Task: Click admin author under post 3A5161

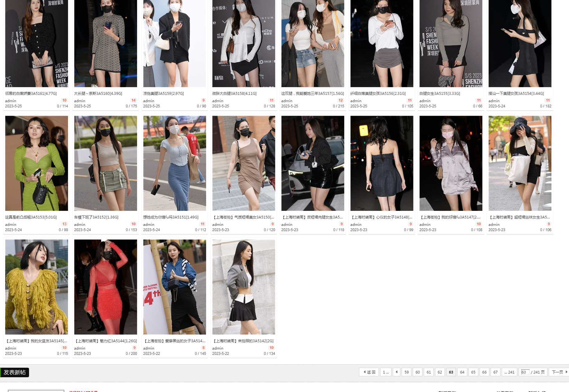Action: tap(10, 101)
